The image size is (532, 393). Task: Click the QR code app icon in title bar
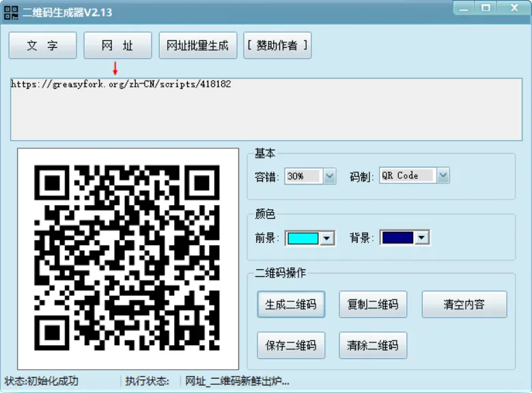11,12
